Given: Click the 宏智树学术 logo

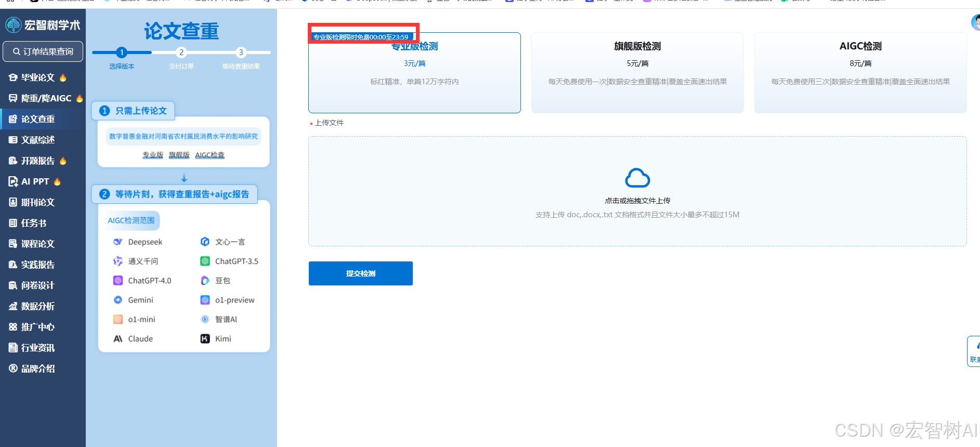Looking at the screenshot, I should (x=43, y=24).
